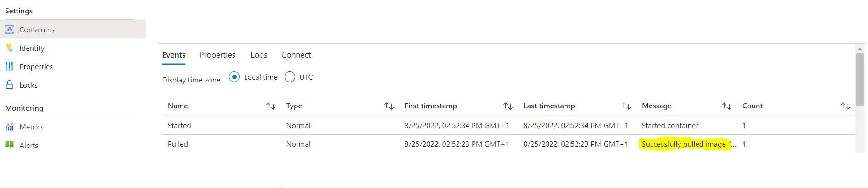Image resolution: width=868 pixels, height=188 pixels.
Task: Select Local time radio button
Action: coord(234,77)
